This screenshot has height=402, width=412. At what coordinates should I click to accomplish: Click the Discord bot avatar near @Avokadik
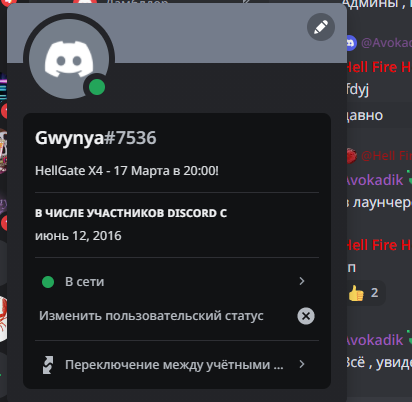click(351, 43)
